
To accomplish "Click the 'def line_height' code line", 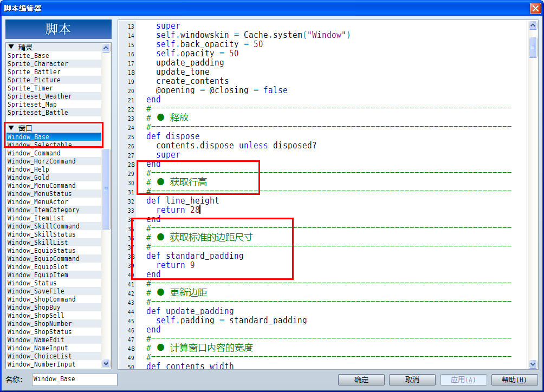I will 183,201.
